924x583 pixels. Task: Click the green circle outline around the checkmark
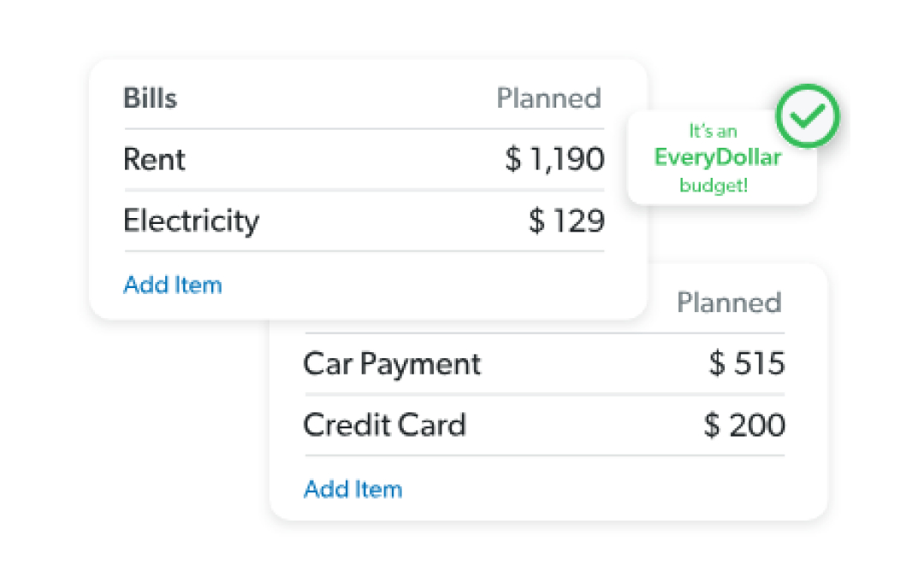pos(808,116)
